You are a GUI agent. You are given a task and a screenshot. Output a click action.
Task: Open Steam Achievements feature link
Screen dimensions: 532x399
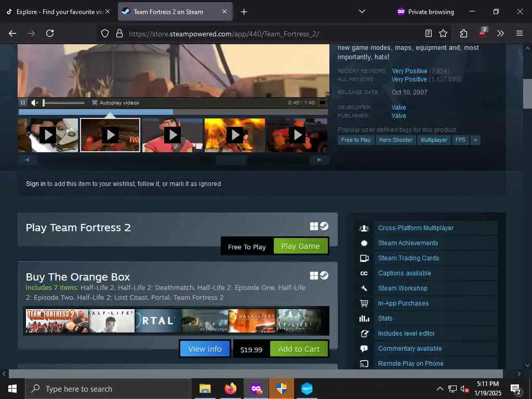[x=408, y=243]
